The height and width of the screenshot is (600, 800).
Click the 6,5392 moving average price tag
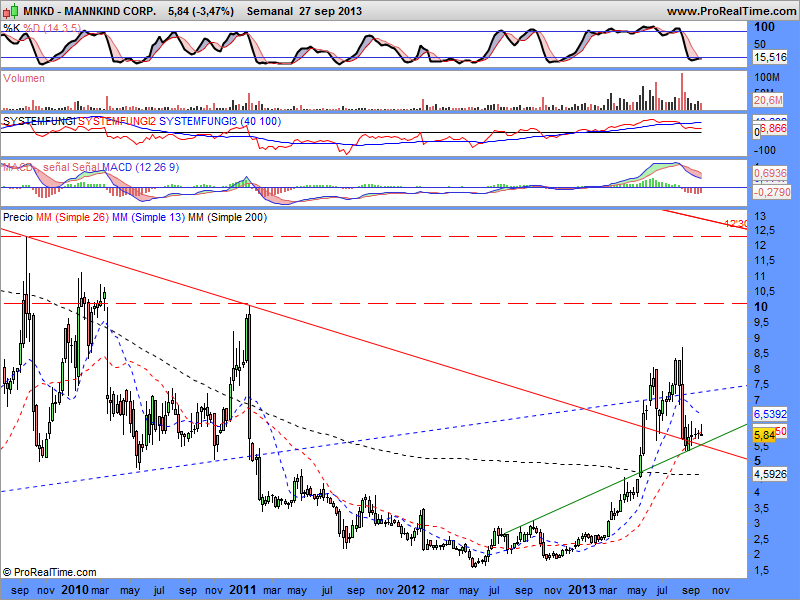tap(770, 414)
